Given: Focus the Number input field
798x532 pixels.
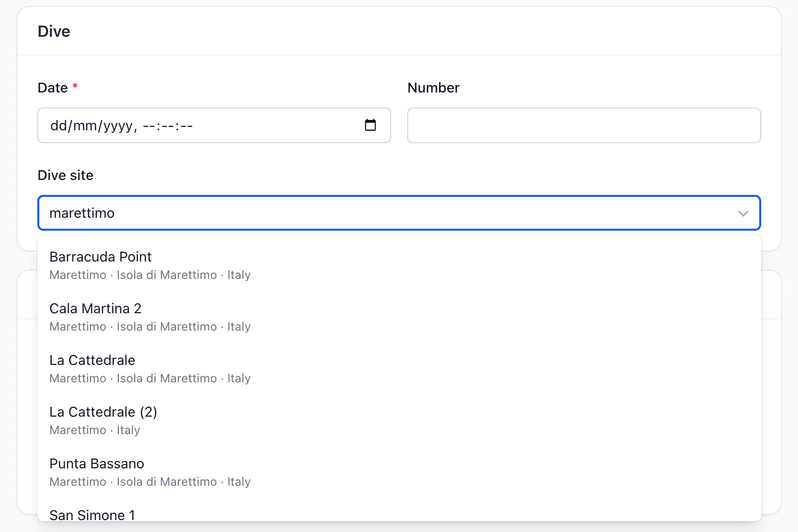Looking at the screenshot, I should (x=584, y=125).
